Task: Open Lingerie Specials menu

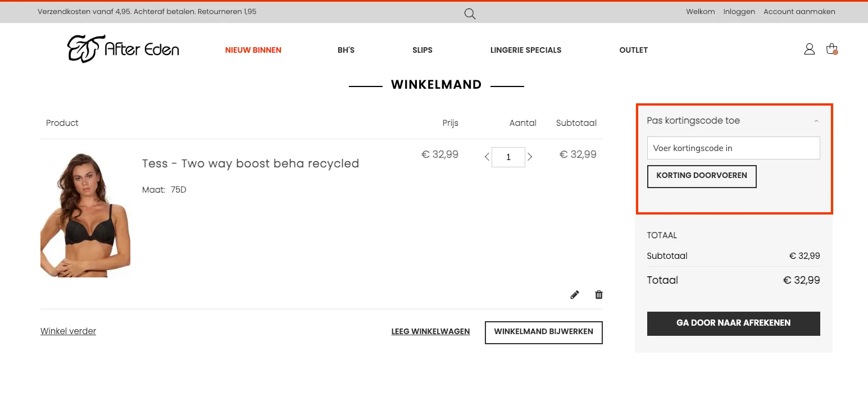Action: tap(526, 50)
